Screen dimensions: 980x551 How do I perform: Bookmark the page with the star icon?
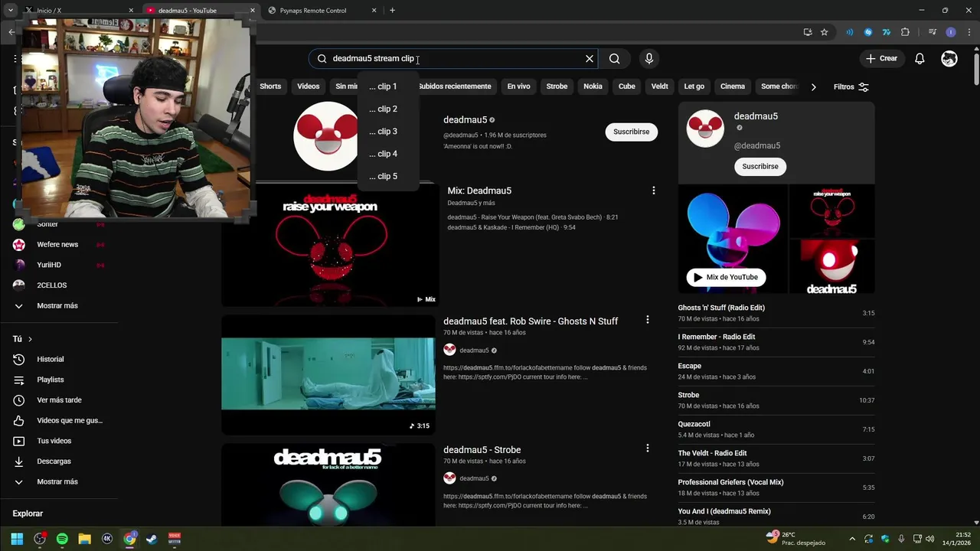[x=824, y=32]
